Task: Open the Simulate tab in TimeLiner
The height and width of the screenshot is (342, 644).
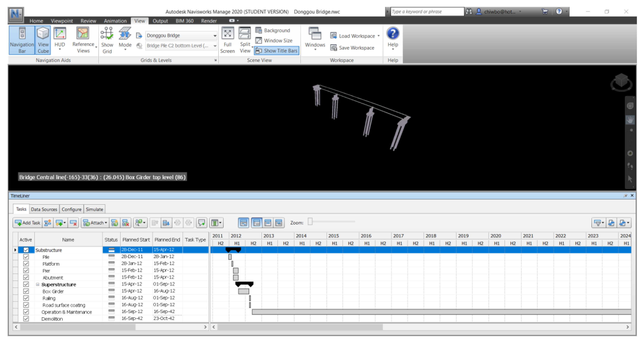Action: [x=94, y=209]
